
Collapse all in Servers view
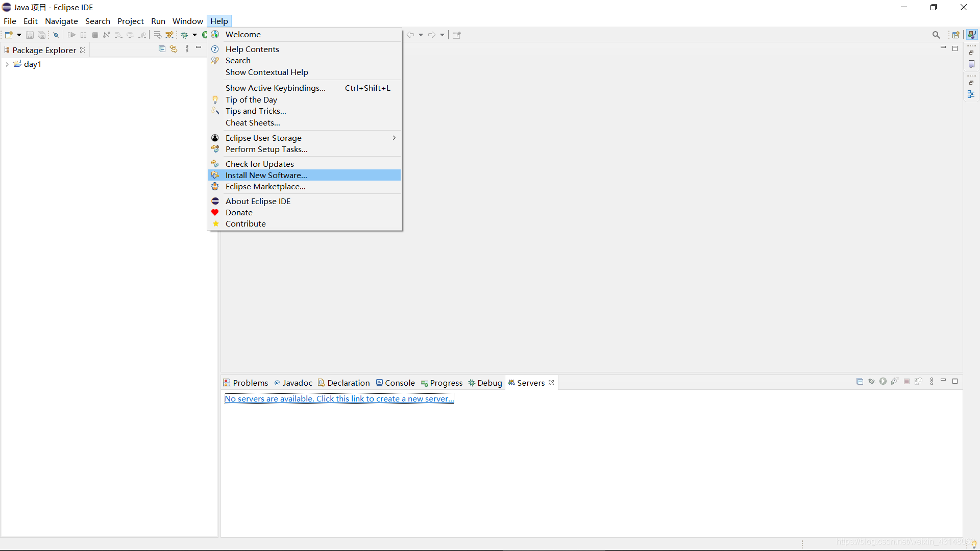[x=860, y=382]
